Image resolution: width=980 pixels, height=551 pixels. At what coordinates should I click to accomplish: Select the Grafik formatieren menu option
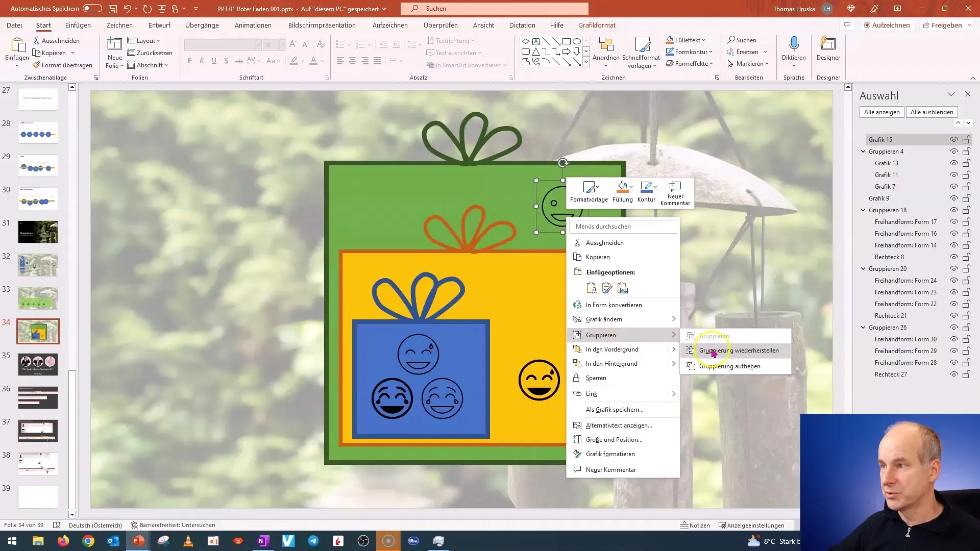pos(610,454)
